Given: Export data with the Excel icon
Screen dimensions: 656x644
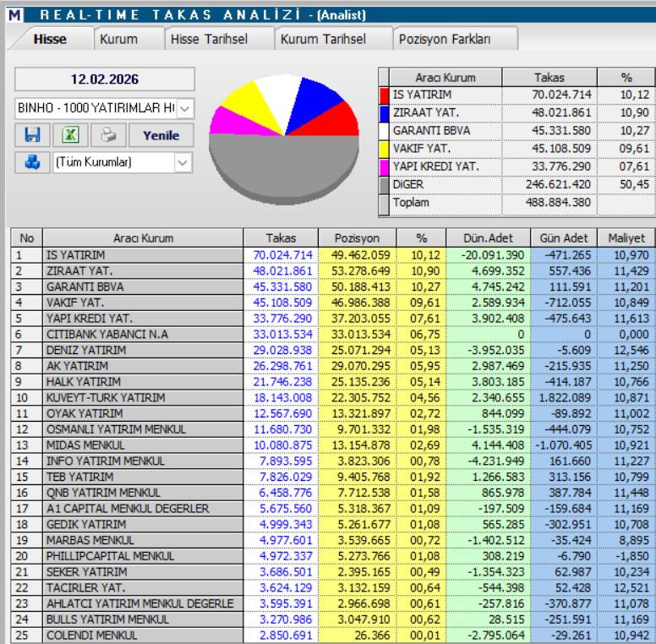Looking at the screenshot, I should pyautogui.click(x=70, y=134).
